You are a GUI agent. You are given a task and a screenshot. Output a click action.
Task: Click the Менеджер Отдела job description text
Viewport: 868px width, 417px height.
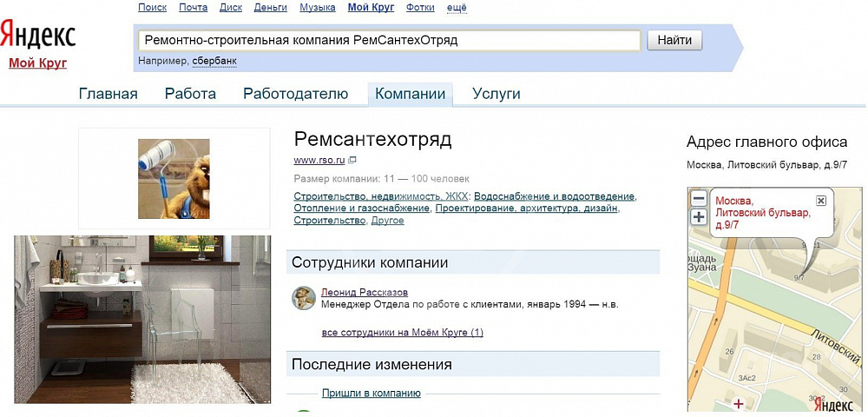[470, 305]
